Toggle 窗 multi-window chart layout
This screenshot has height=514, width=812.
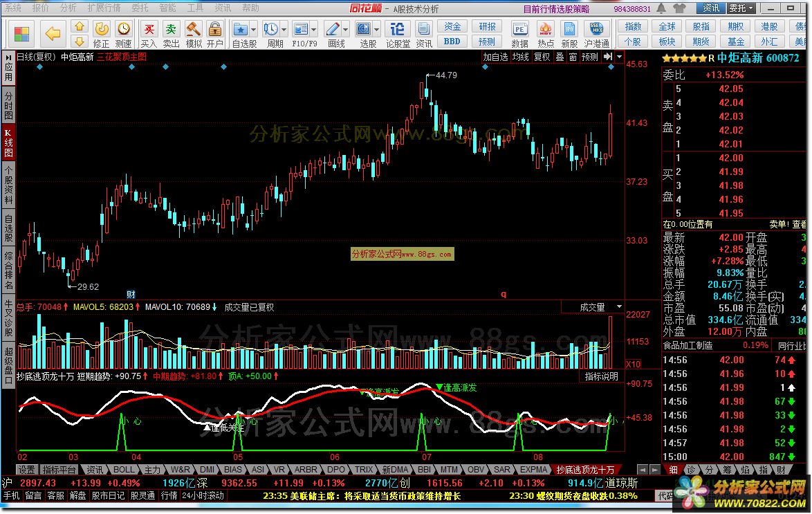[573, 57]
